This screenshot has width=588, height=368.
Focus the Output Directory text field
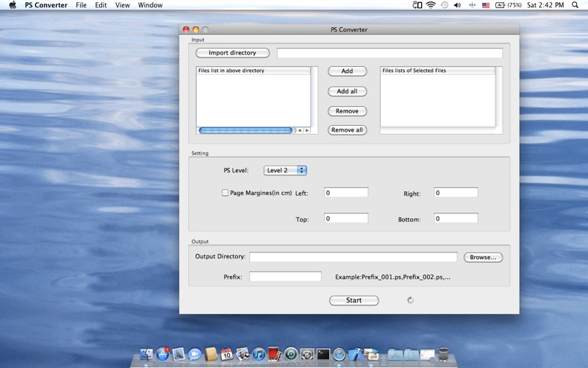click(354, 257)
